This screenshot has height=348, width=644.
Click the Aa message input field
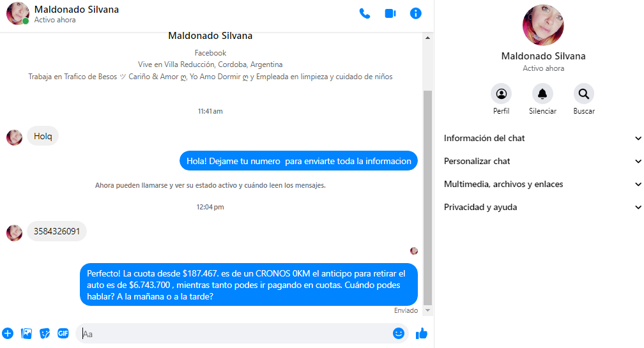234,334
